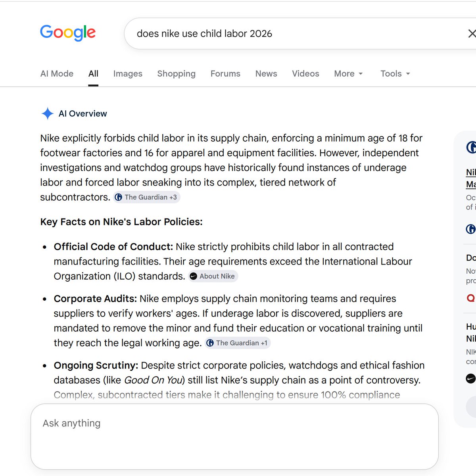This screenshot has width=476, height=476.
Task: Select the italic 'Good On You' text
Action: (153, 380)
